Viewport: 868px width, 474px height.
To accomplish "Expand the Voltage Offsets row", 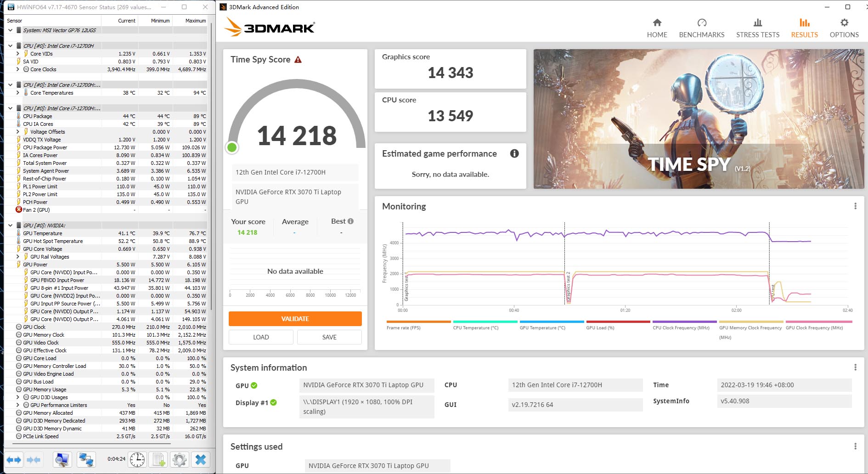I will 18,132.
